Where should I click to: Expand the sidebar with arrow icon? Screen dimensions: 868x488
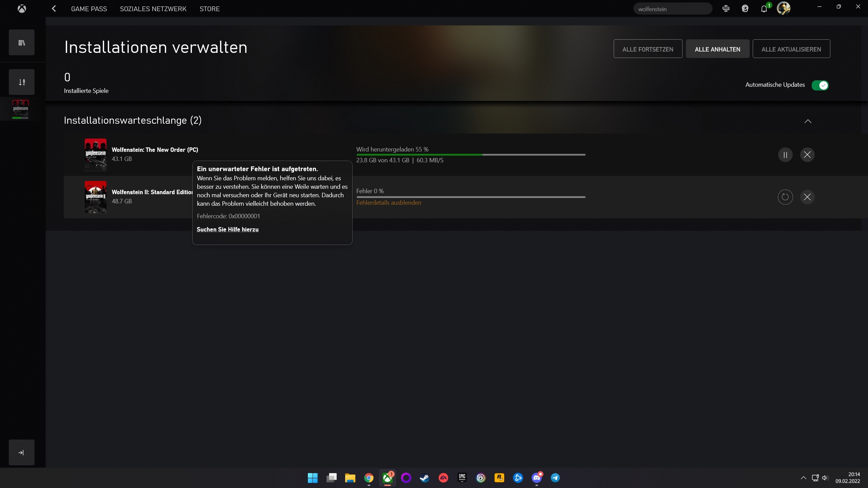(22, 452)
